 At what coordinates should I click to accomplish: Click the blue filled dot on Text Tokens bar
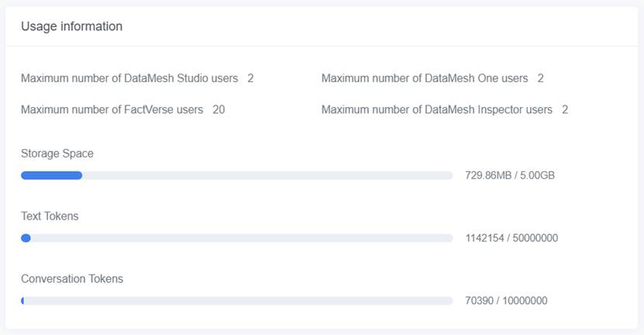[x=26, y=238]
